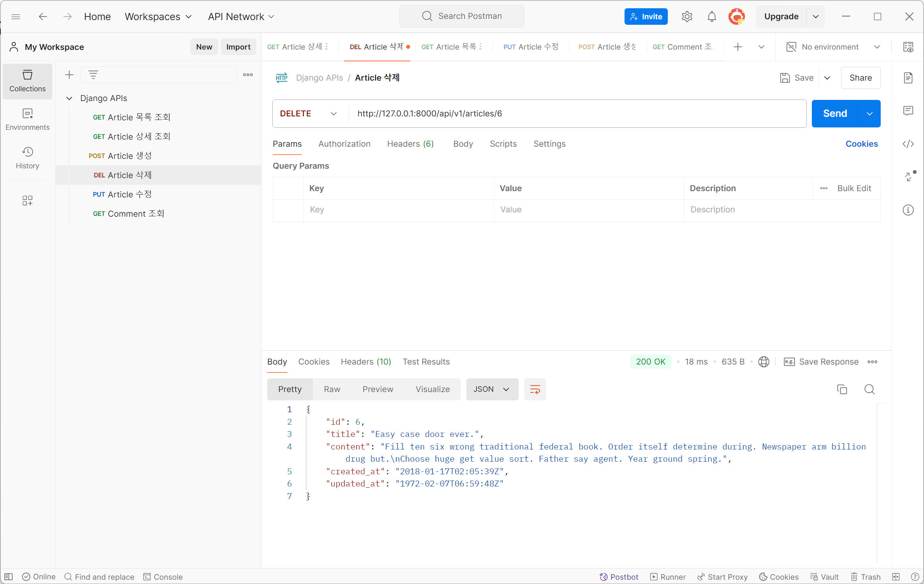924x584 pixels.
Task: Open the Settings request tab
Action: click(x=549, y=144)
